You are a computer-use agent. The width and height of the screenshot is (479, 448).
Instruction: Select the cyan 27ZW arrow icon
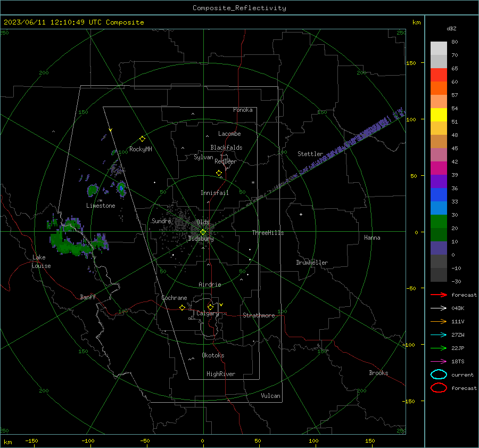pyautogui.click(x=439, y=335)
